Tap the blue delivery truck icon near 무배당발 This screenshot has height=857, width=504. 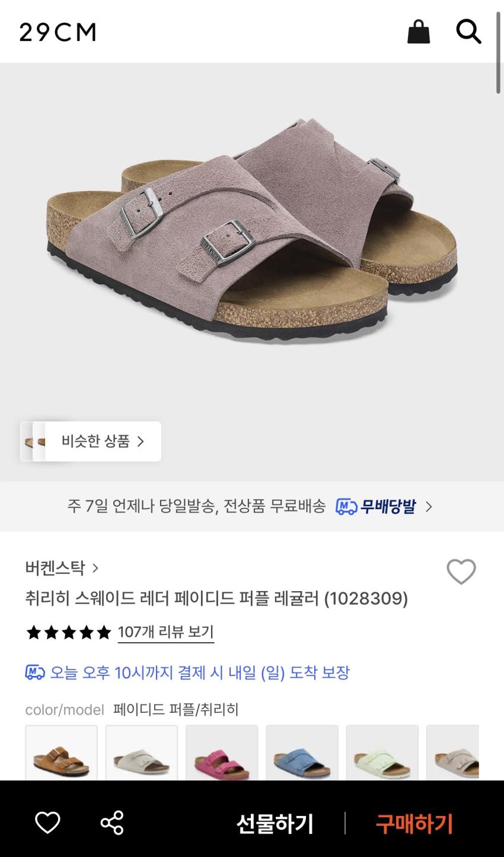346,506
